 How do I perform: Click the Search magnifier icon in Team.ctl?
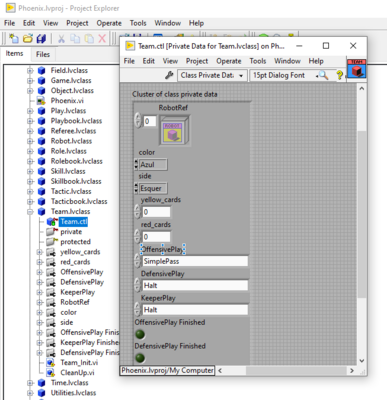pyautogui.click(x=323, y=75)
